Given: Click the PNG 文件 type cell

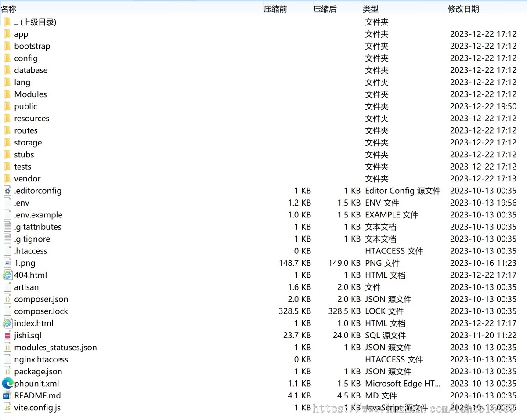Looking at the screenshot, I should click(x=382, y=263).
